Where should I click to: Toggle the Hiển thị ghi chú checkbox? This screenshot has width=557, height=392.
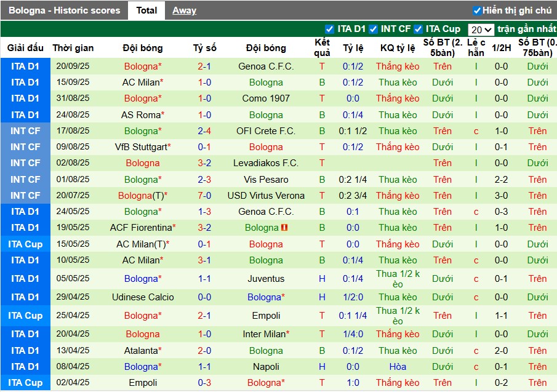(477, 10)
